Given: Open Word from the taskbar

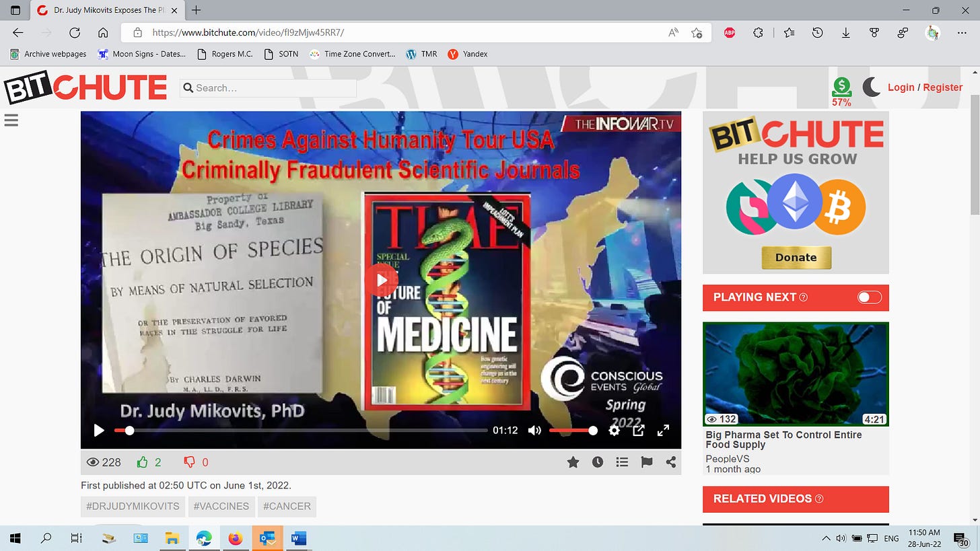Looking at the screenshot, I should click(x=299, y=538).
